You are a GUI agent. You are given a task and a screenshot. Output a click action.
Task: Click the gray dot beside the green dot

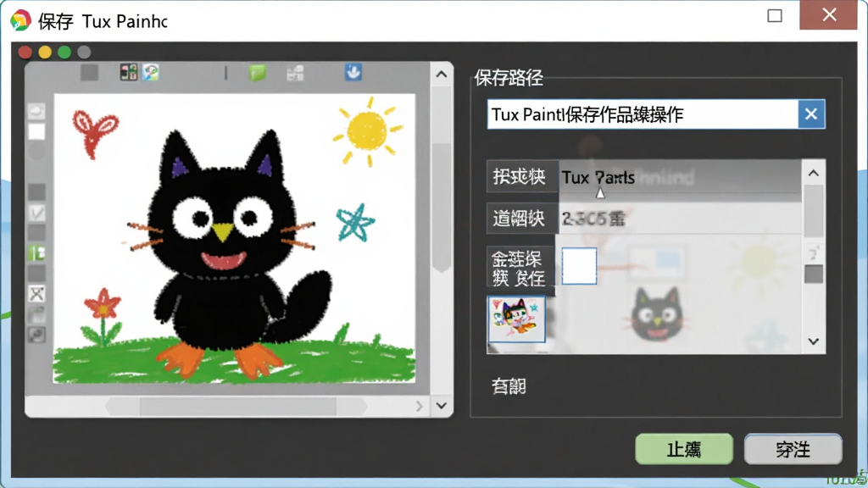tap(84, 52)
